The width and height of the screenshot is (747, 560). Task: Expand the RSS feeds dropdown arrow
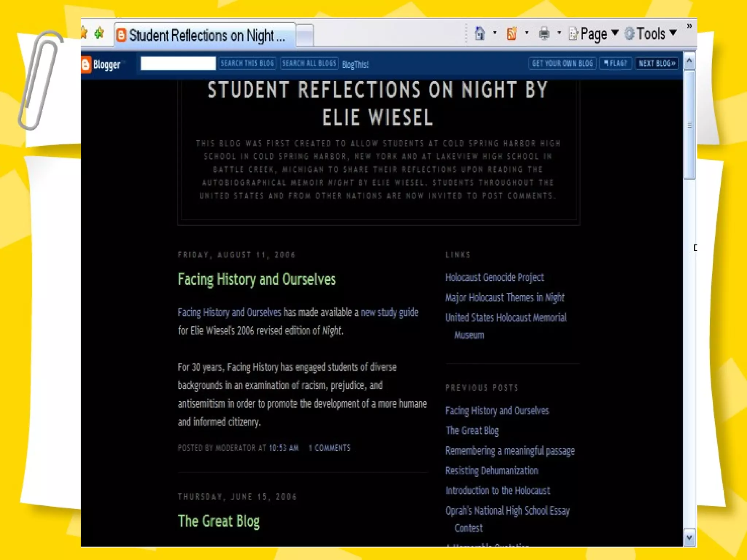click(x=527, y=33)
